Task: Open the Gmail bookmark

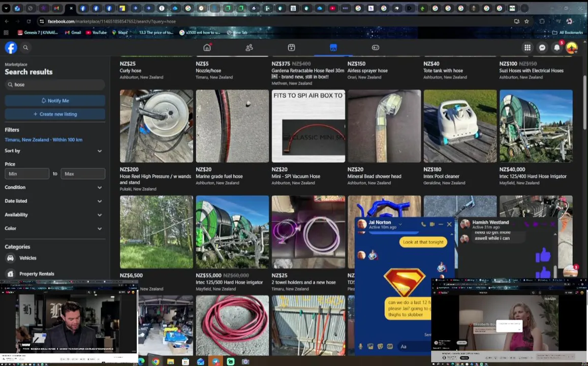Action: (x=73, y=33)
